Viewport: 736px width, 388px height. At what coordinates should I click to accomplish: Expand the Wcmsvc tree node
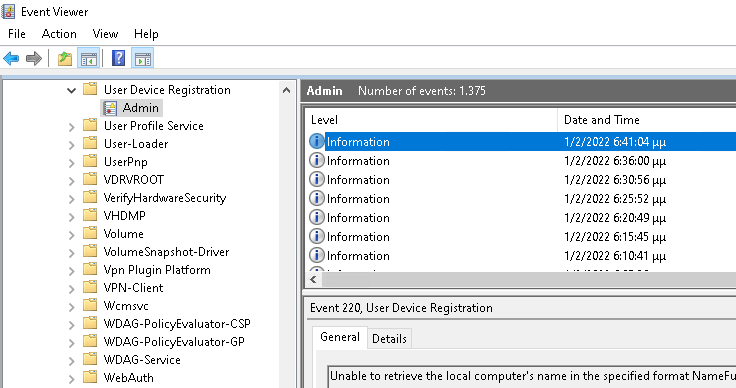click(71, 307)
